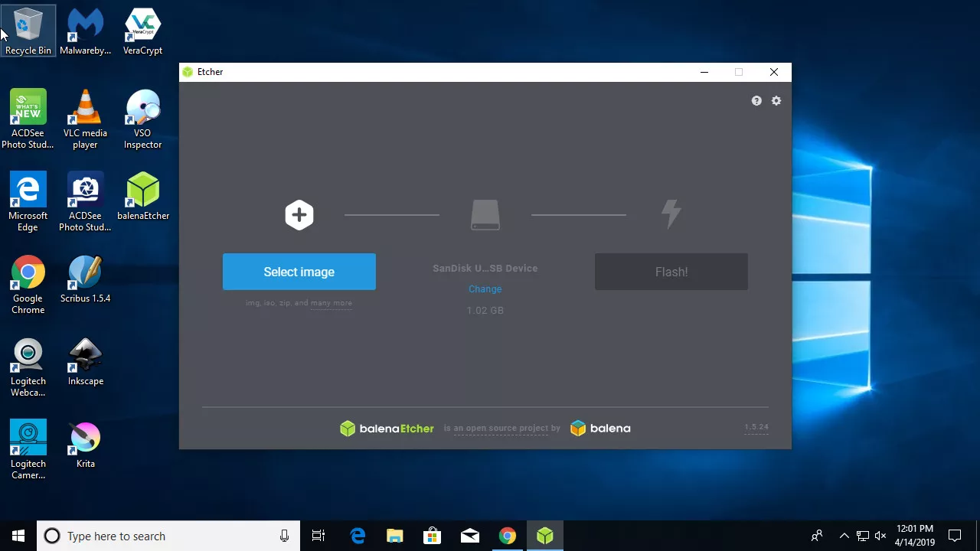This screenshot has height=551, width=980.
Task: Open Etcher settings gear icon
Action: pos(776,101)
